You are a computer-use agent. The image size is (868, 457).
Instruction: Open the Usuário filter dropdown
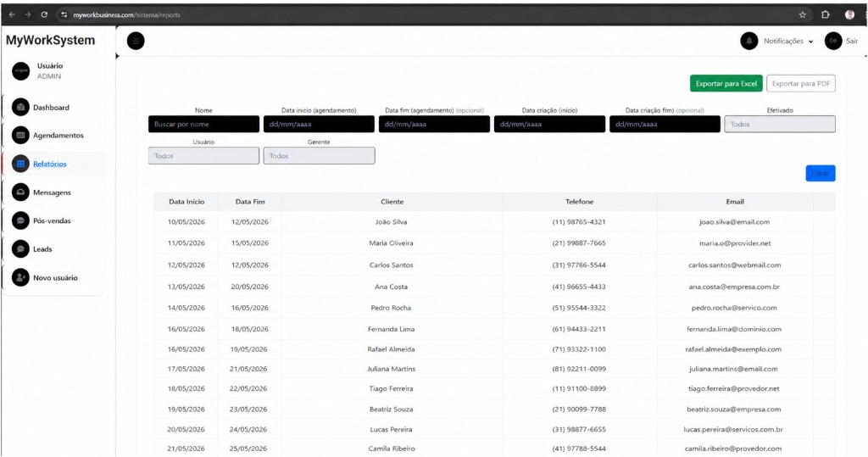pos(203,156)
